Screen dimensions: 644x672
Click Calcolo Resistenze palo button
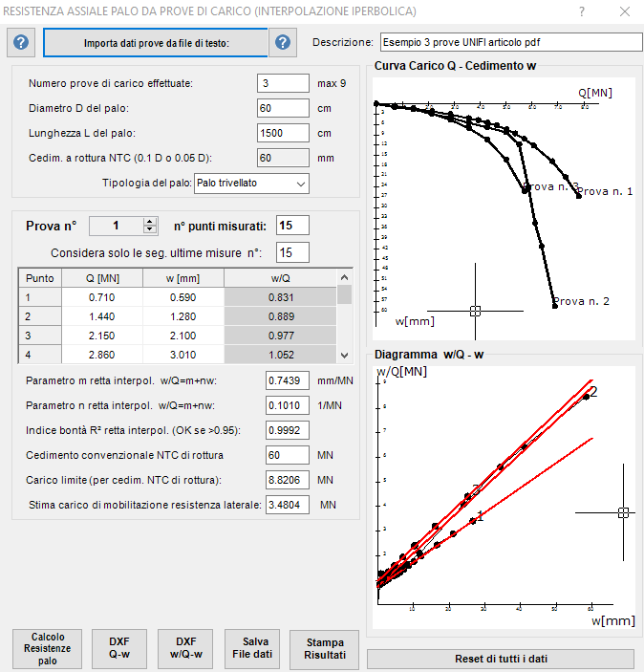tap(47, 649)
